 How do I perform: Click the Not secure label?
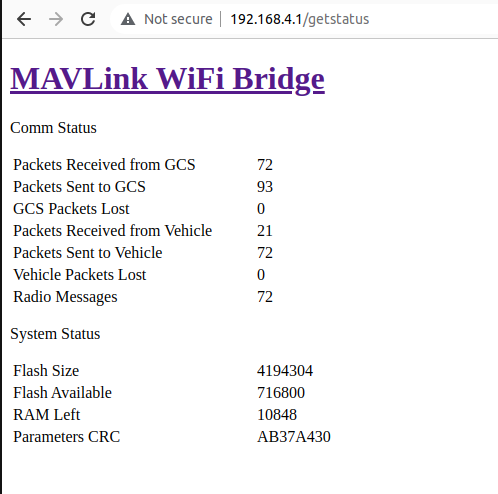[178, 19]
